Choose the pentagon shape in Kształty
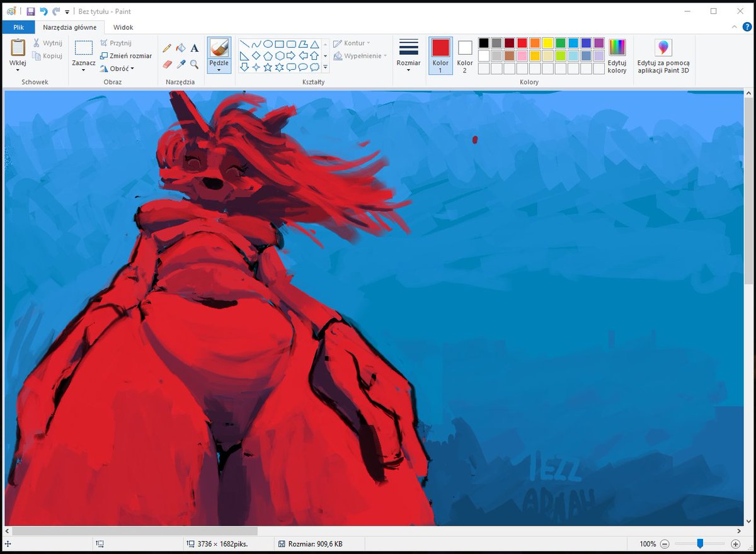756x554 pixels. 268,55
